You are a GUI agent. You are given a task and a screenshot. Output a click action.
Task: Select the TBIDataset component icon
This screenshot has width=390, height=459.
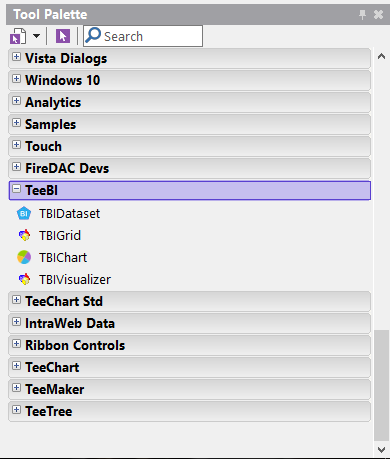24,214
